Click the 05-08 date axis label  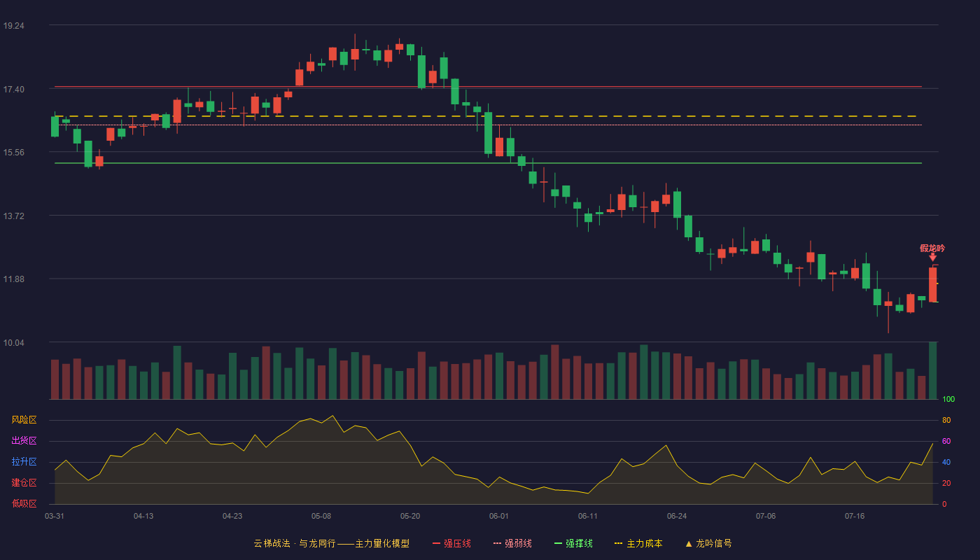tap(321, 516)
